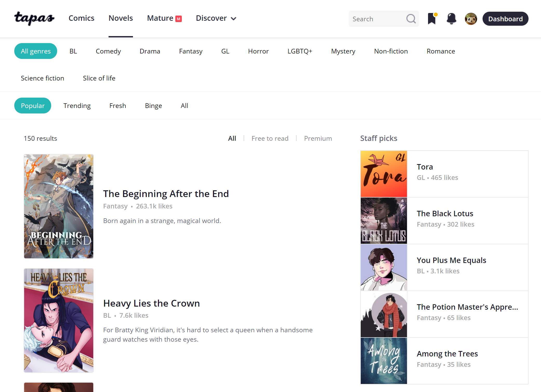The image size is (541, 392).
Task: Switch to the All sort tab
Action: [184, 106]
